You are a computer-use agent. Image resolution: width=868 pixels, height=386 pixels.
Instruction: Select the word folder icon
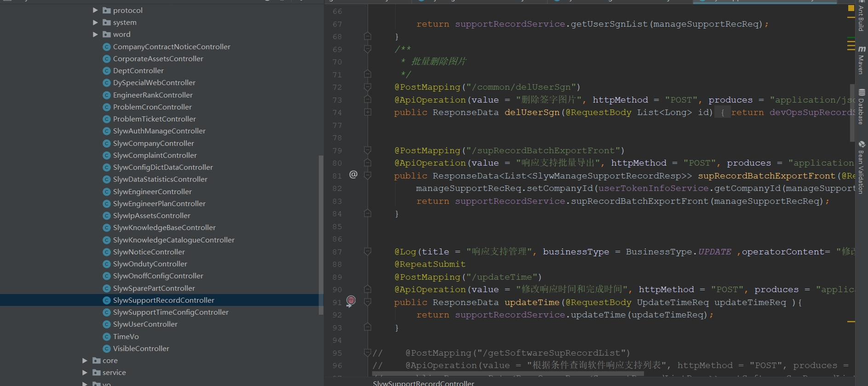point(107,34)
